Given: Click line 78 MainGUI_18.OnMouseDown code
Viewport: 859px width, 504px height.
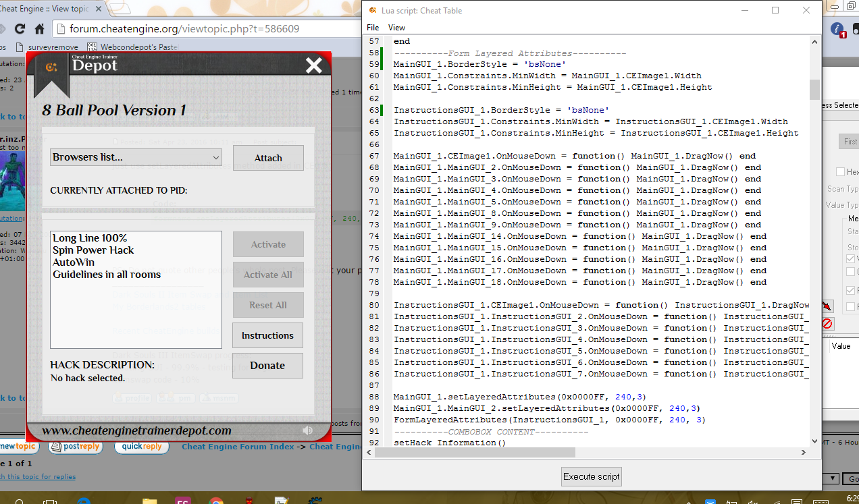Looking at the screenshot, I should pos(580,282).
